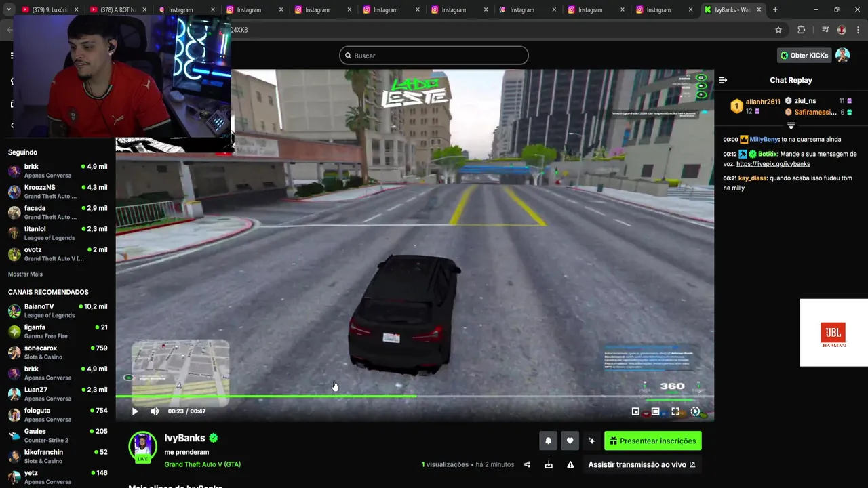Open browser media control icon

825,30
